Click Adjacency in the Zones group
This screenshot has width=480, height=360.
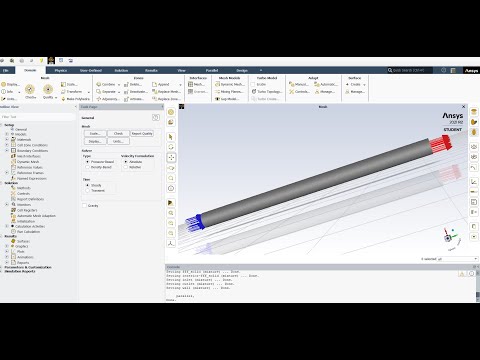point(107,99)
